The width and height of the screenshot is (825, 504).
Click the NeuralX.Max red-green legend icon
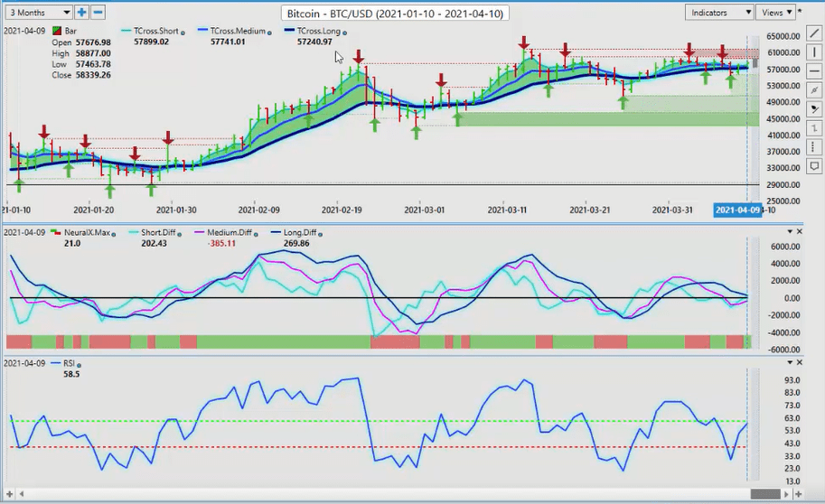click(56, 232)
